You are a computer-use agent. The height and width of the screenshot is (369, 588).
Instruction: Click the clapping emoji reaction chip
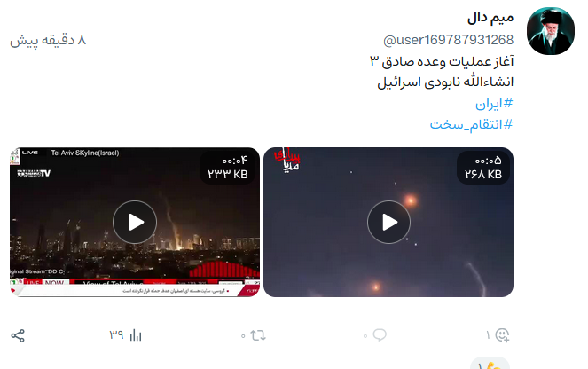490,364
